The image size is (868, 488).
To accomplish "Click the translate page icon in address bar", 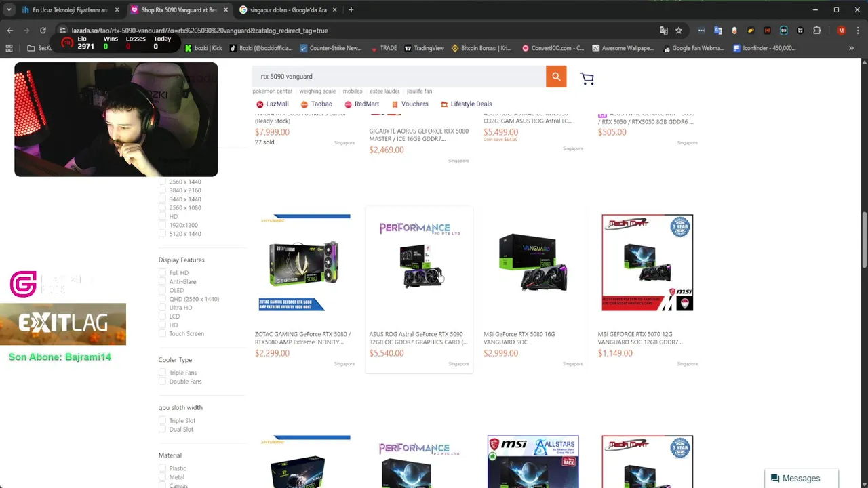I will [x=664, y=30].
